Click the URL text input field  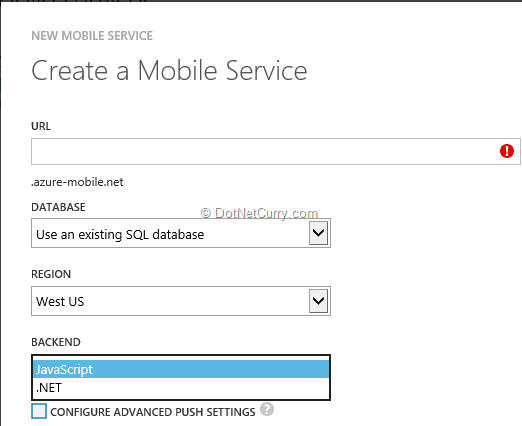click(x=276, y=152)
